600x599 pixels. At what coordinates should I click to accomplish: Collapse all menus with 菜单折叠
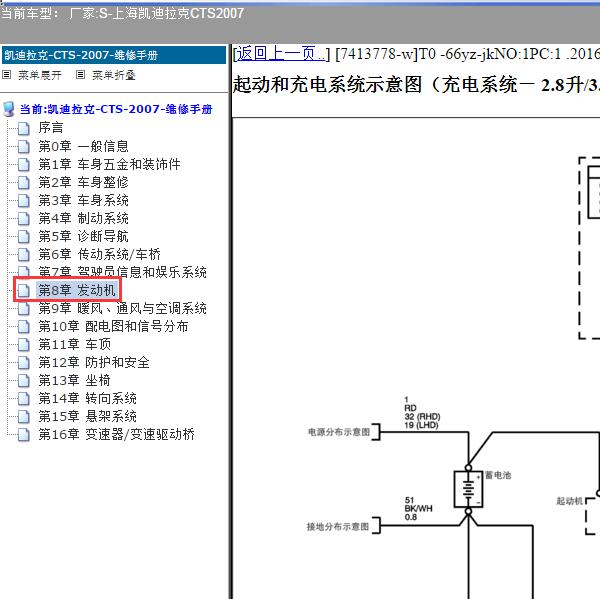(114, 75)
